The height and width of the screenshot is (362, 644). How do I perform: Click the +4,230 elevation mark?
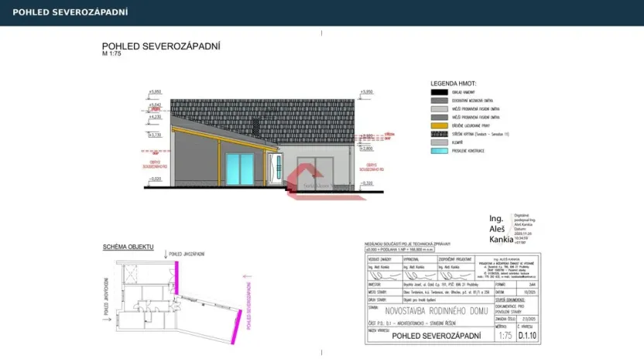coord(155,117)
